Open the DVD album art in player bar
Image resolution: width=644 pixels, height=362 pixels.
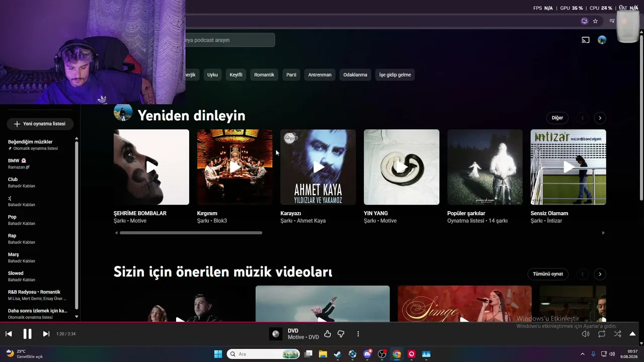276,334
